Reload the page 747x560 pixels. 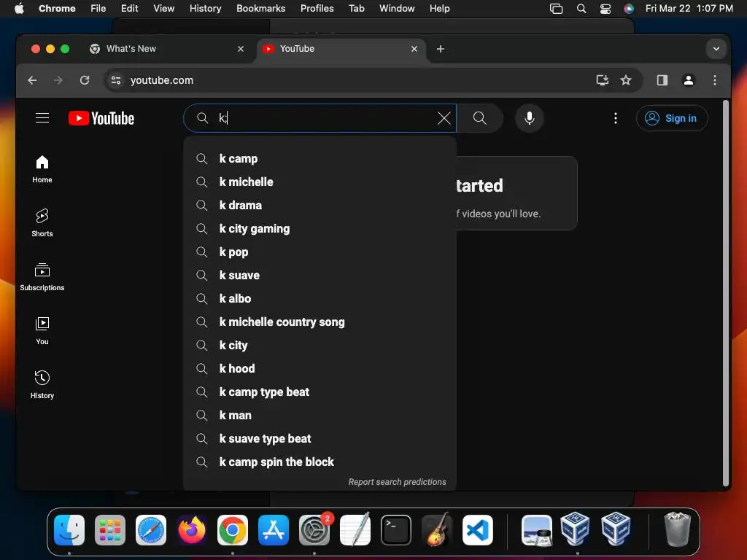[x=85, y=80]
